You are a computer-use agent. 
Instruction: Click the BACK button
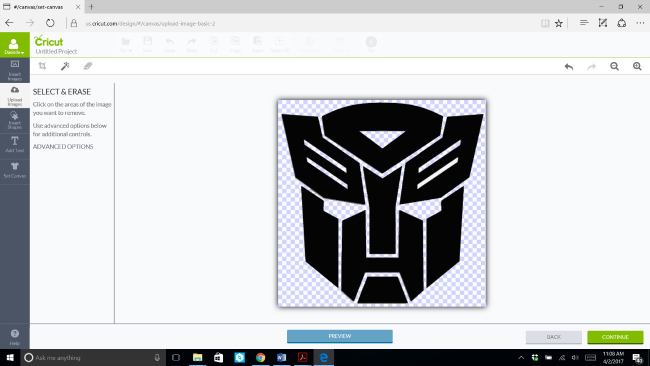pyautogui.click(x=553, y=337)
